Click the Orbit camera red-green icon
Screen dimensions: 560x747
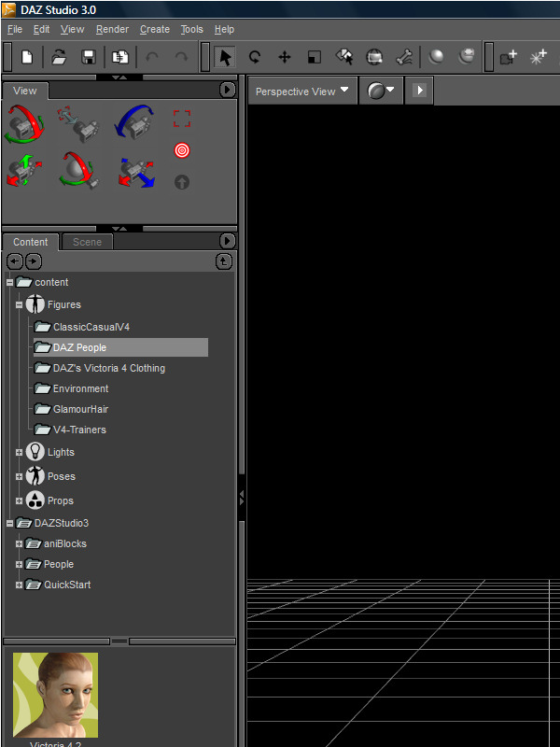point(24,124)
